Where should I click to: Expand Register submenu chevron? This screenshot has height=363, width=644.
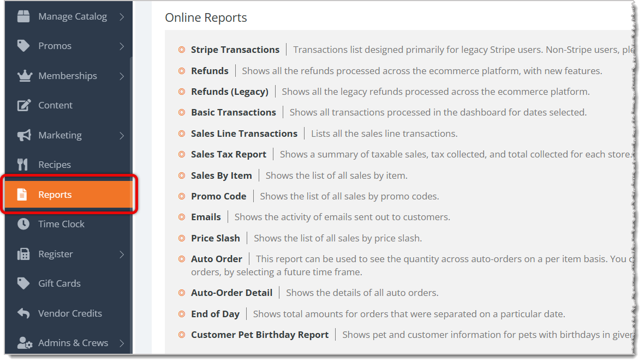coord(122,255)
